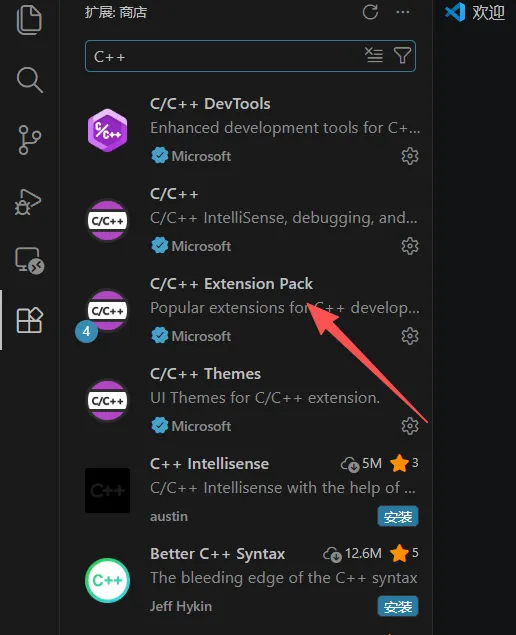Refresh the extensions marketplace list
Image resolution: width=516 pixels, height=635 pixels.
(x=370, y=12)
